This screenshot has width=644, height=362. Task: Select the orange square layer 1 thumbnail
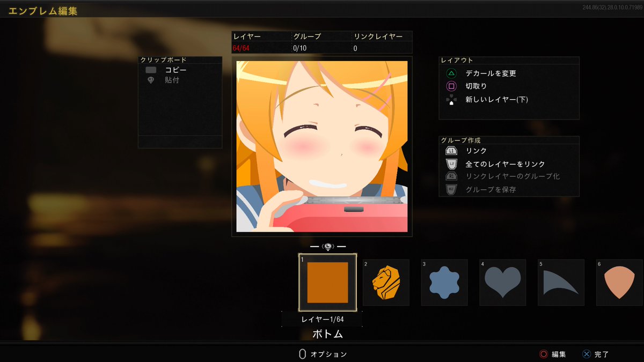pyautogui.click(x=327, y=282)
